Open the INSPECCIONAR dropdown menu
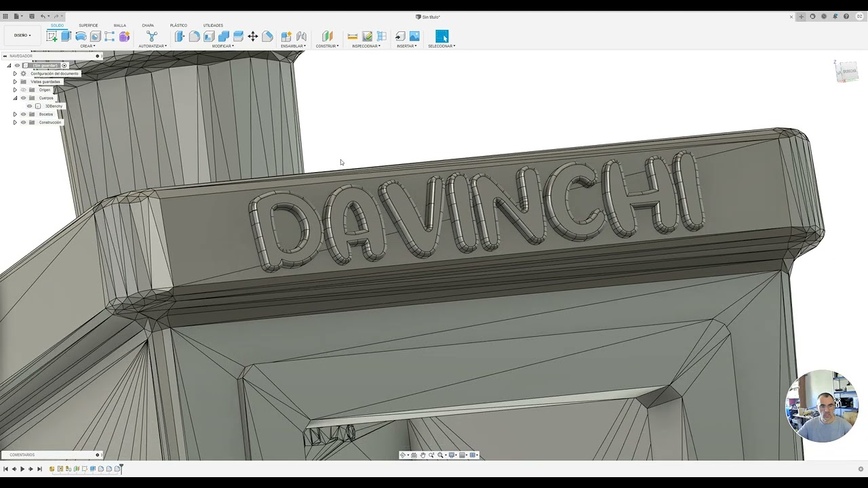 (367, 46)
